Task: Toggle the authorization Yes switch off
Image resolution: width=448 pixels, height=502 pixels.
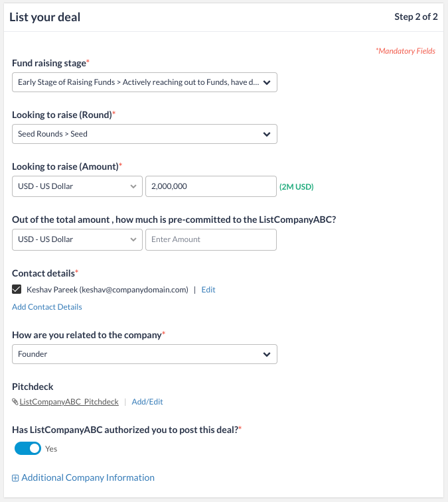Action: click(28, 449)
